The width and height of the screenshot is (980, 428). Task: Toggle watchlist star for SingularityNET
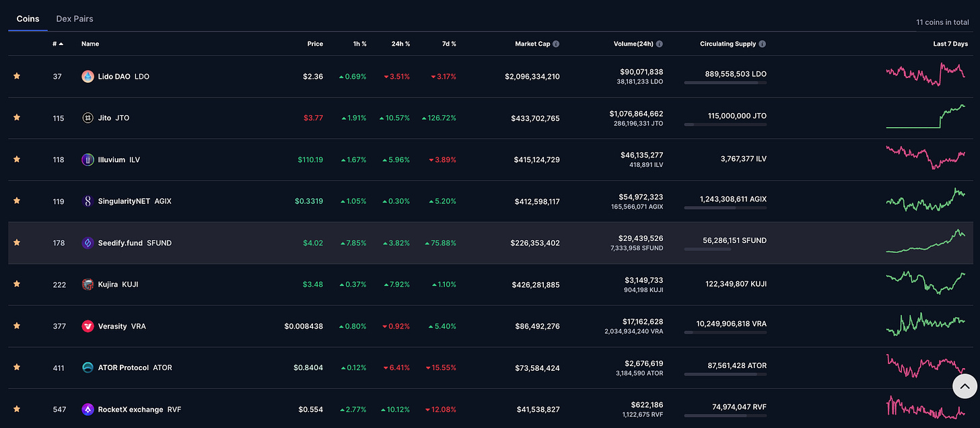point(17,201)
